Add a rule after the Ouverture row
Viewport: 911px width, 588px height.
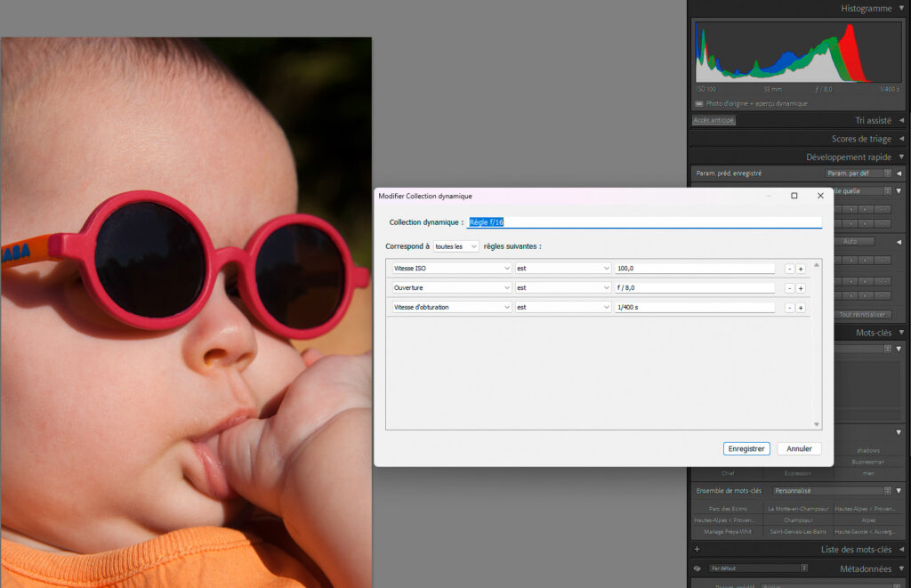click(801, 288)
